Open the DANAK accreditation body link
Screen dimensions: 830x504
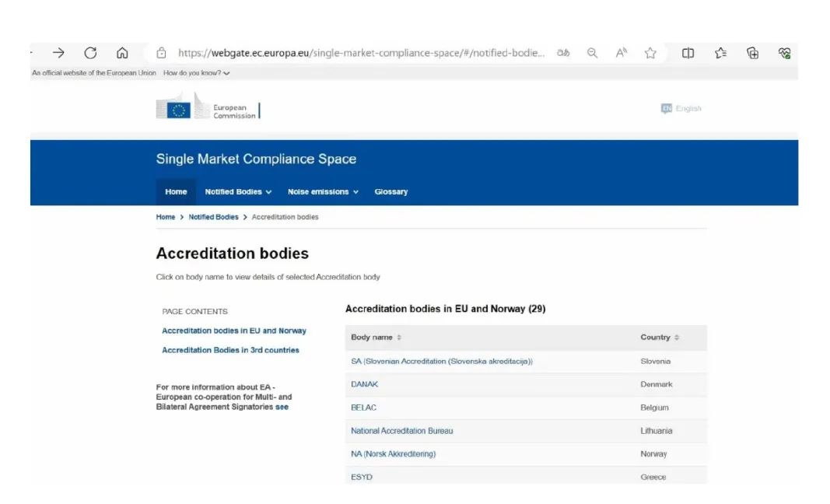[x=365, y=384]
